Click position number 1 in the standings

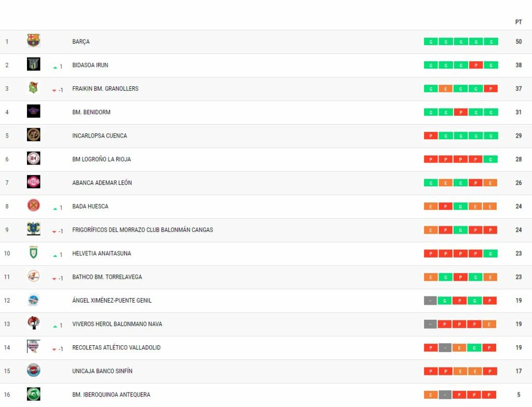click(x=7, y=42)
